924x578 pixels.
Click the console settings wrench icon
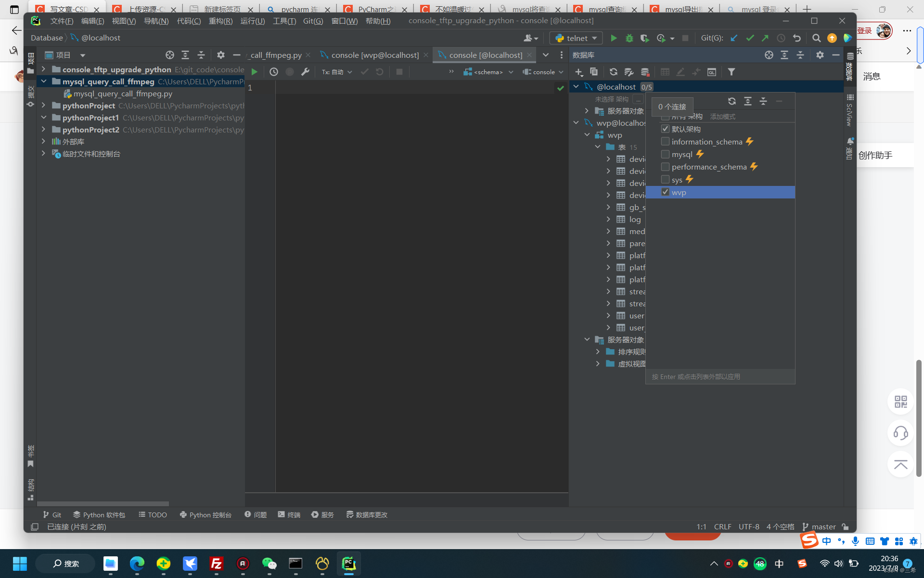click(305, 72)
